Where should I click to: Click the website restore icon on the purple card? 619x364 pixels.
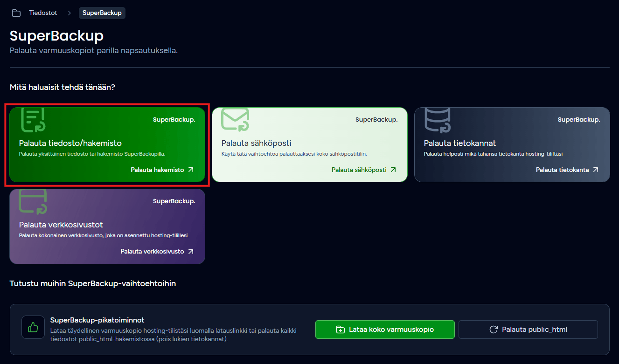[x=33, y=201]
